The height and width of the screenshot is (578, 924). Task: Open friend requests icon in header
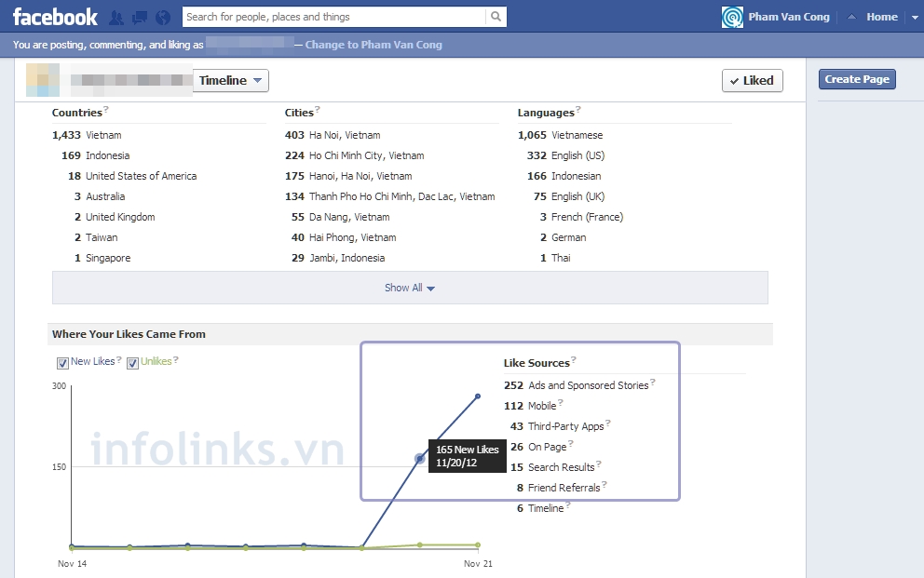(116, 18)
